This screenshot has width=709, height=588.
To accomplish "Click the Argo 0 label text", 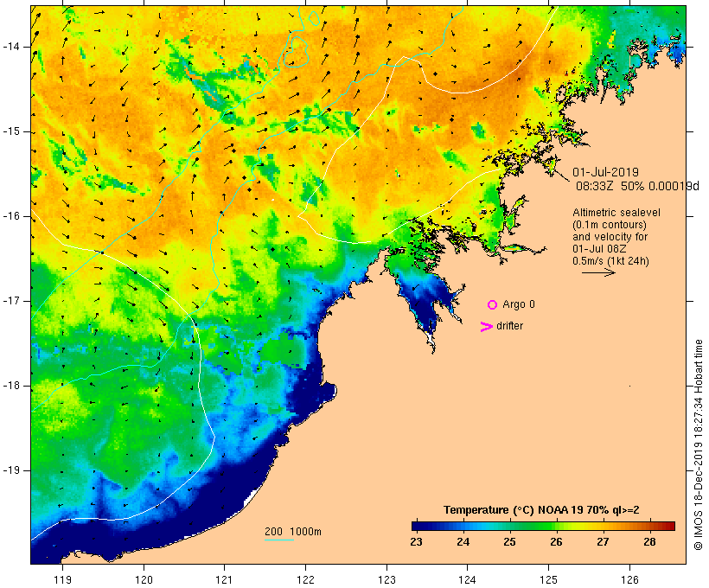I will 519,304.
